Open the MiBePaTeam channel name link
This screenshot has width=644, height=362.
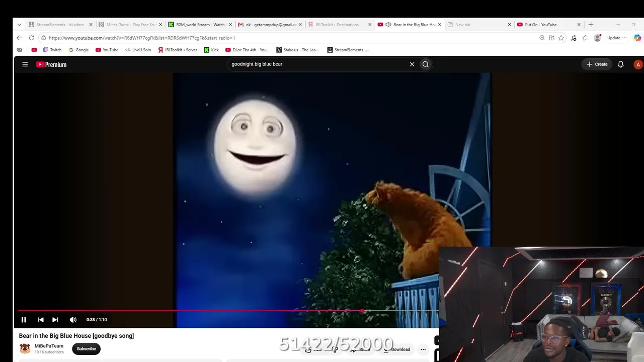(49, 346)
